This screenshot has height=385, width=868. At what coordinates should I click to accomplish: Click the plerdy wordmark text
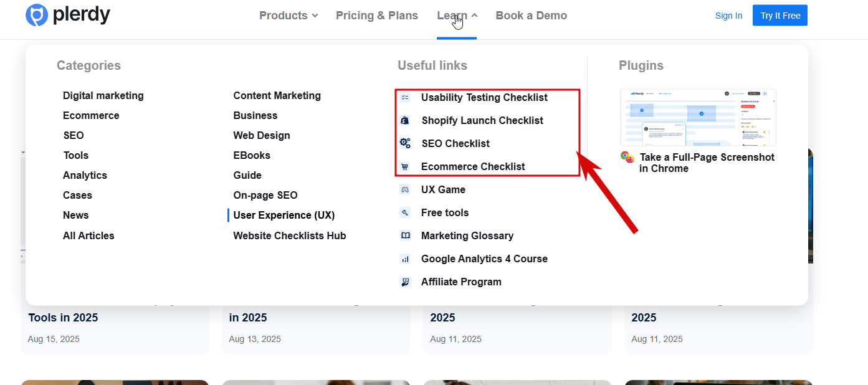(82, 15)
